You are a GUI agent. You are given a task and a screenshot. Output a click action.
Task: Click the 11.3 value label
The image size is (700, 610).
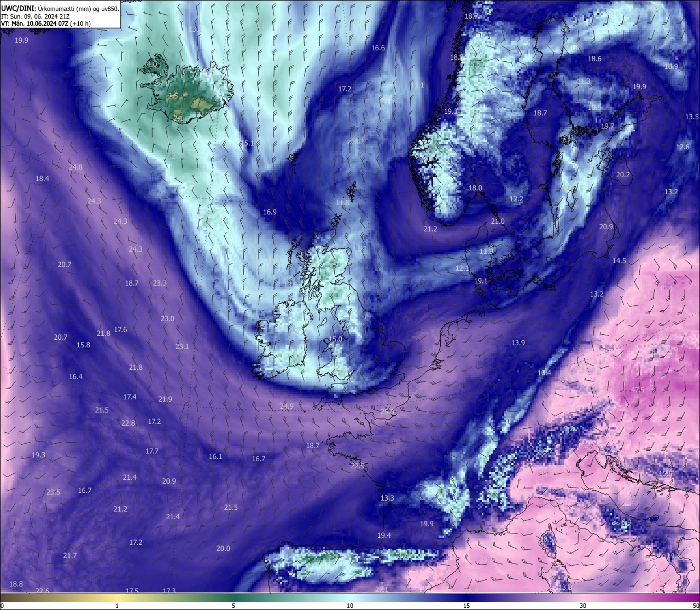click(x=584, y=82)
